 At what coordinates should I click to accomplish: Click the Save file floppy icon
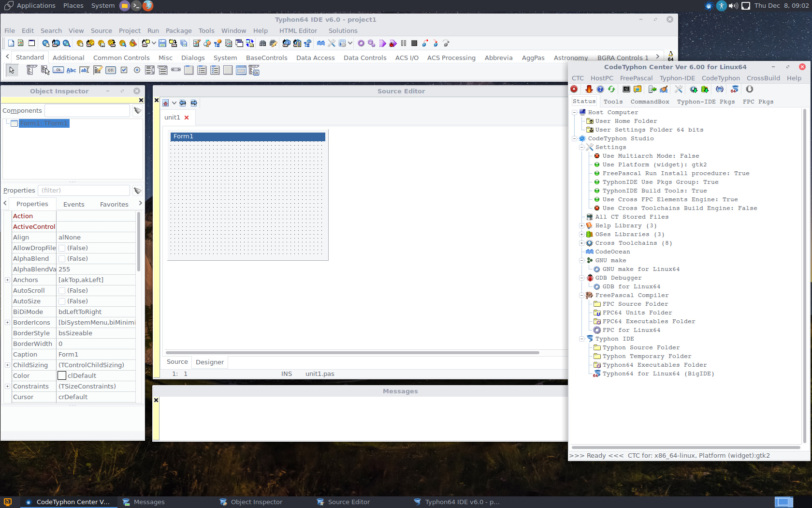tap(162, 43)
